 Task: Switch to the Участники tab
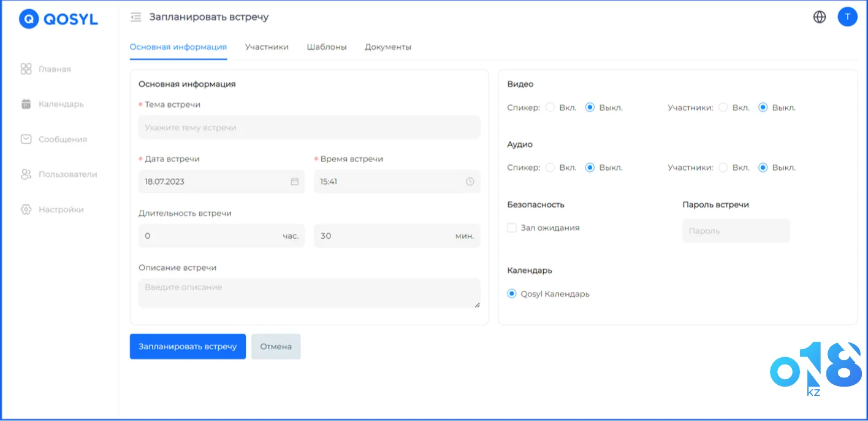(267, 47)
